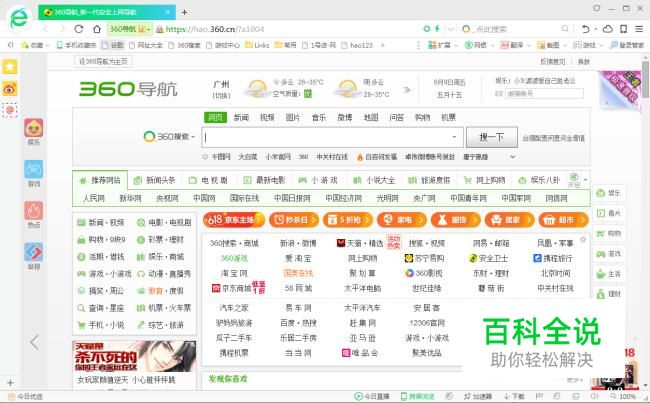Click the mobile phone icon in toolbar

[x=623, y=29]
